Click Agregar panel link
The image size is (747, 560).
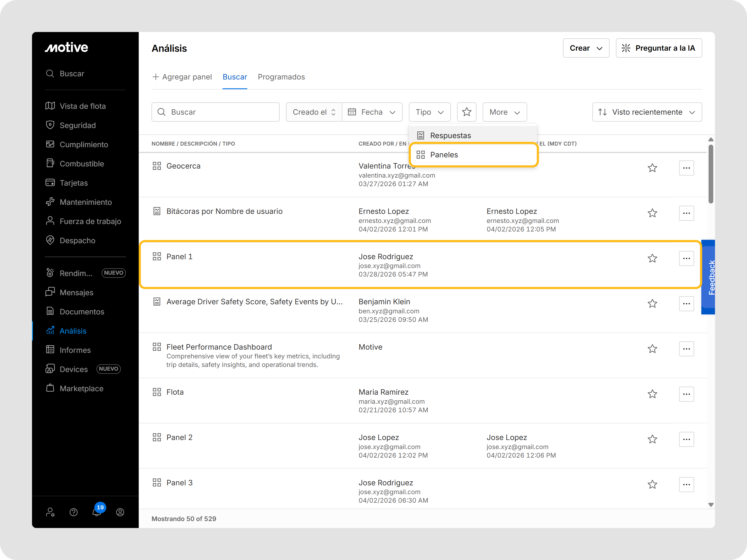pos(182,77)
